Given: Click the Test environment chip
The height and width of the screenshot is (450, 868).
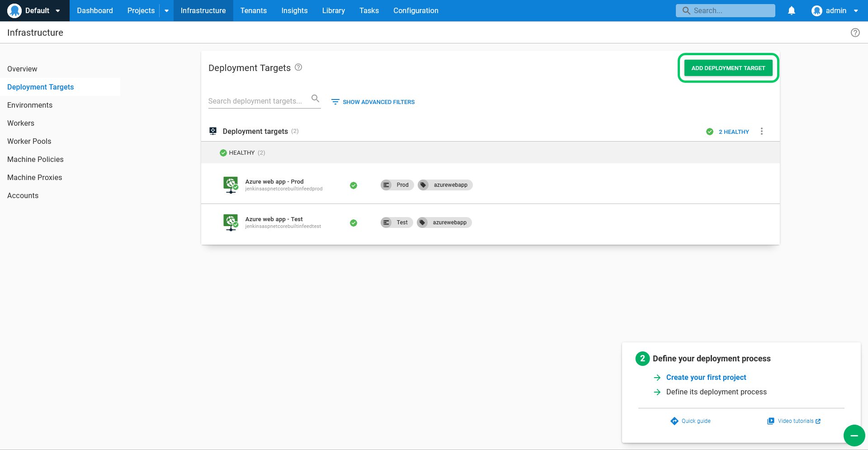Looking at the screenshot, I should [396, 223].
